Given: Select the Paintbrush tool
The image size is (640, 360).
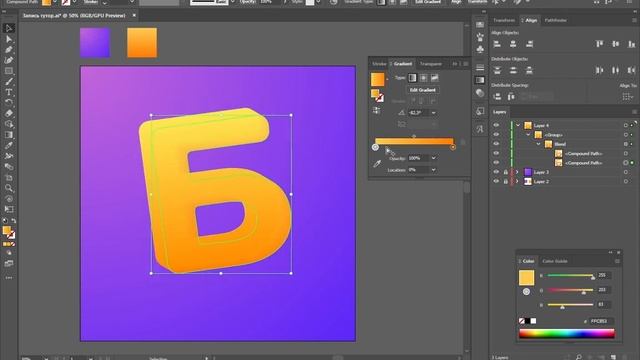Looking at the screenshot, I should coord(9,82).
